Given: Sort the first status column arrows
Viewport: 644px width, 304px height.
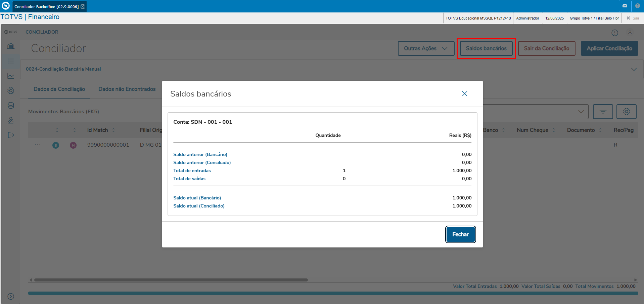Looking at the screenshot, I should [x=57, y=130].
